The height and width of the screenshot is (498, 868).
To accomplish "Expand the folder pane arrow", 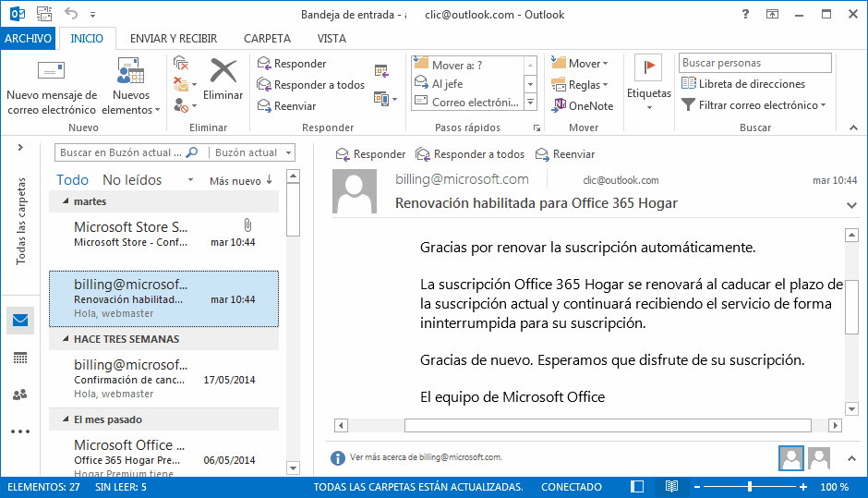I will pyautogui.click(x=20, y=147).
